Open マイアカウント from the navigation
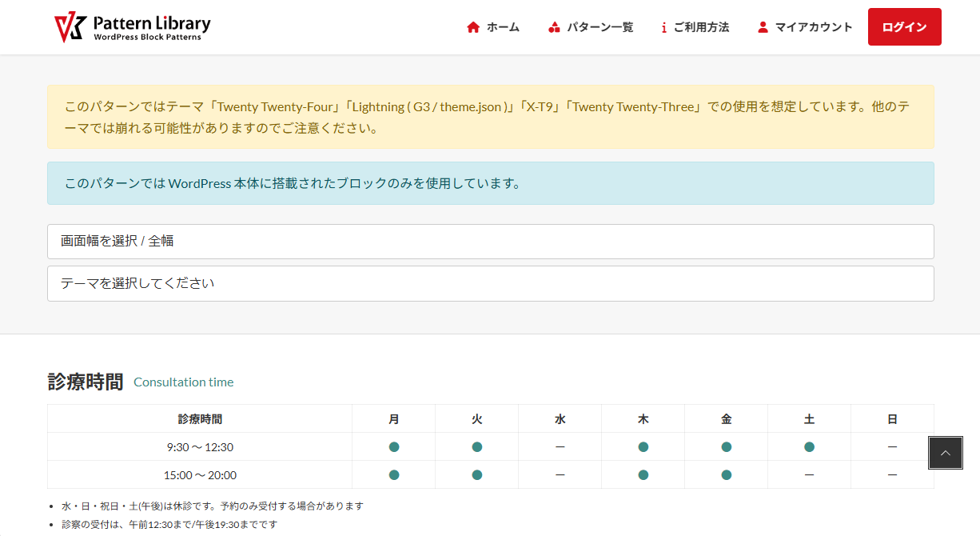Image resolution: width=980 pixels, height=536 pixels. pyautogui.click(x=814, y=27)
